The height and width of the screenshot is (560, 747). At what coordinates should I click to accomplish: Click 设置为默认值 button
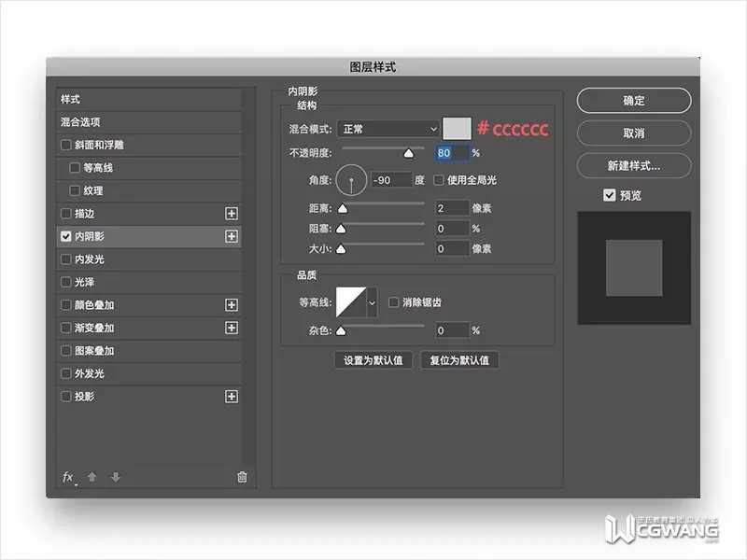pyautogui.click(x=373, y=360)
